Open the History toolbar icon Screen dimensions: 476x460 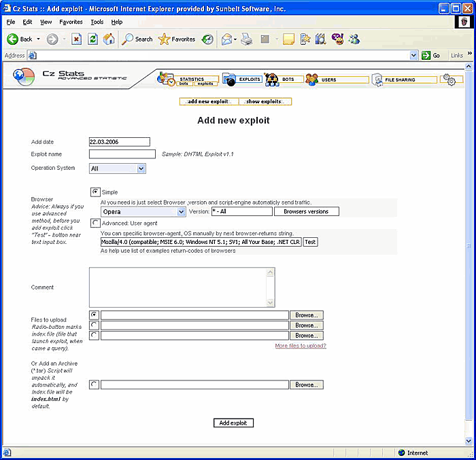pos(207,39)
